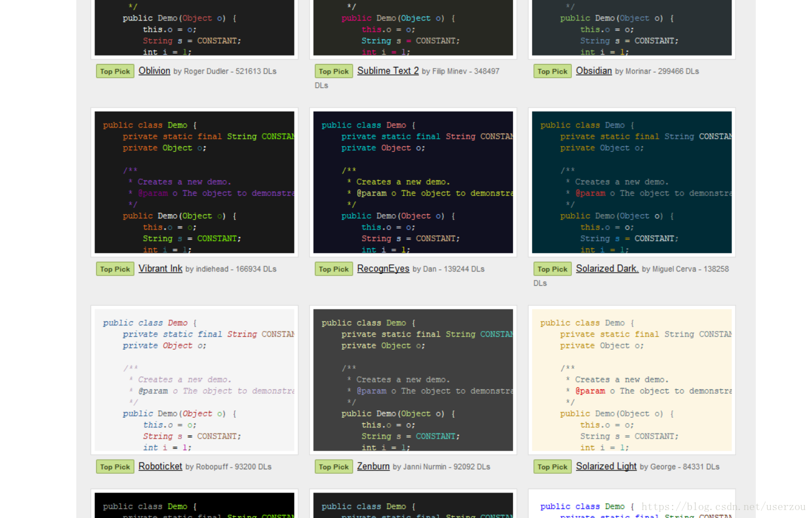
Task: Select the Roboticket preview thumbnail
Action: [194, 380]
